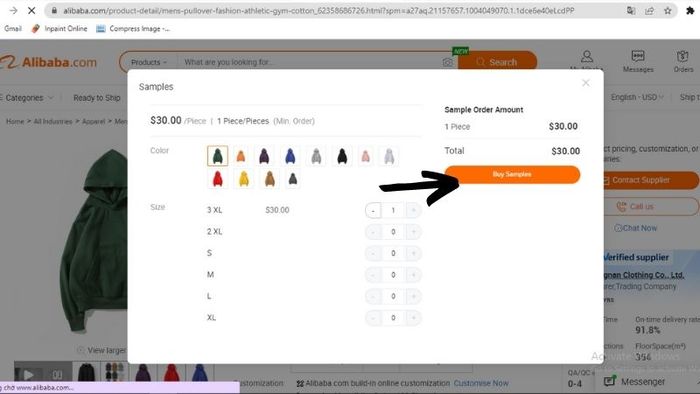The image size is (700, 394).
Task: Open the Customise Now link
Action: (481, 383)
